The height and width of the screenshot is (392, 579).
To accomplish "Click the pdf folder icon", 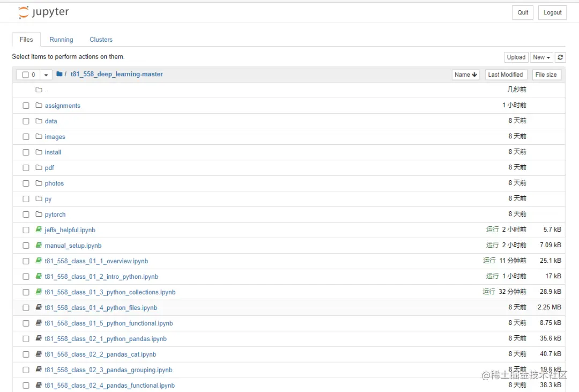I will pos(39,167).
